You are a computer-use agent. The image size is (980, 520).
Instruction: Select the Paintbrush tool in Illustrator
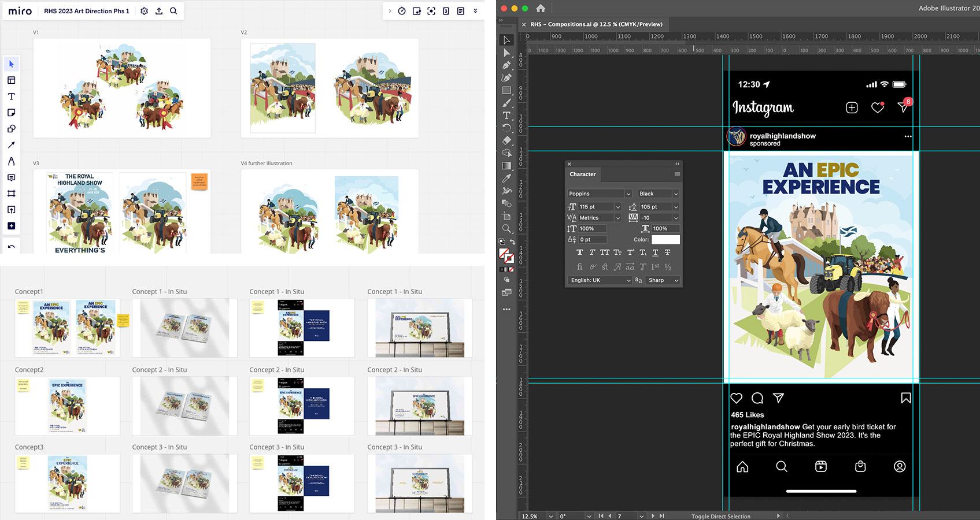pos(506,103)
